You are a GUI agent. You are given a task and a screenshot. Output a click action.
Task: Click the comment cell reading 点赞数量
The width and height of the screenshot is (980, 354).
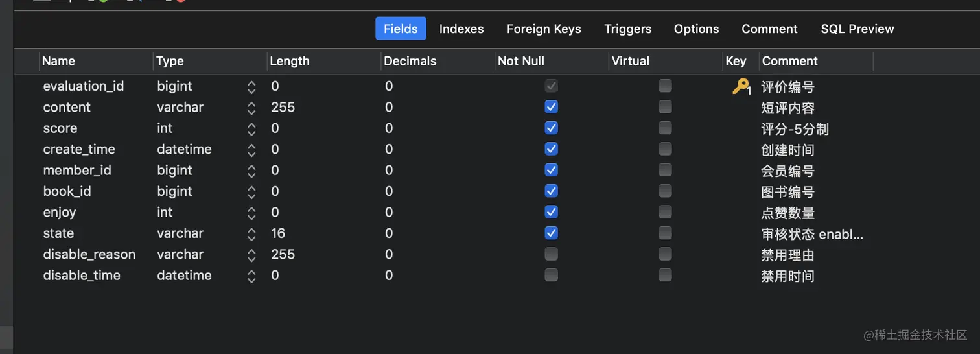[787, 213]
